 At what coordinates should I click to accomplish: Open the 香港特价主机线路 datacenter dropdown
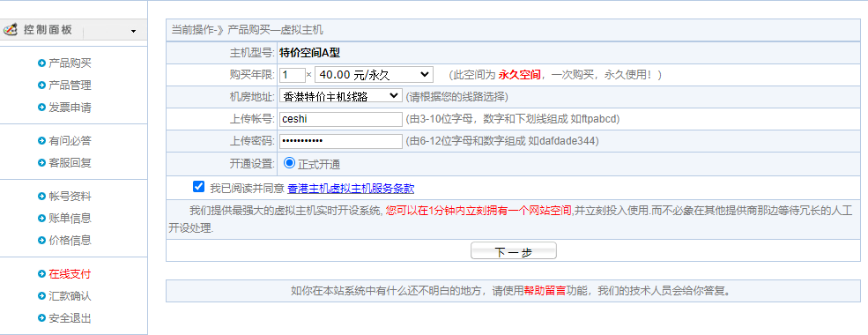click(x=340, y=96)
